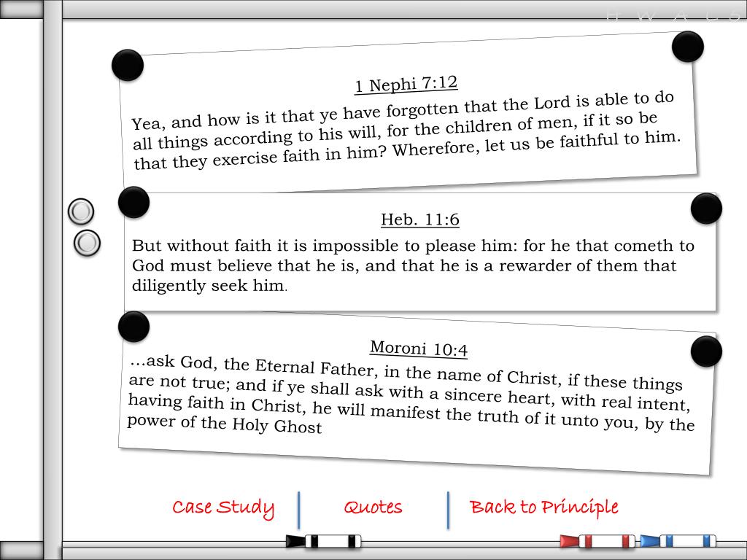Click right black magnet on 1 Nephi note
The image size is (747, 560).
[x=688, y=47]
